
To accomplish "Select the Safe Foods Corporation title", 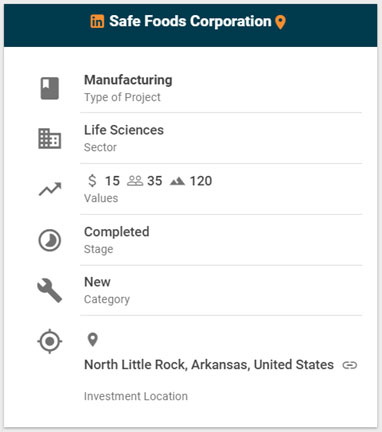I will (x=190, y=21).
